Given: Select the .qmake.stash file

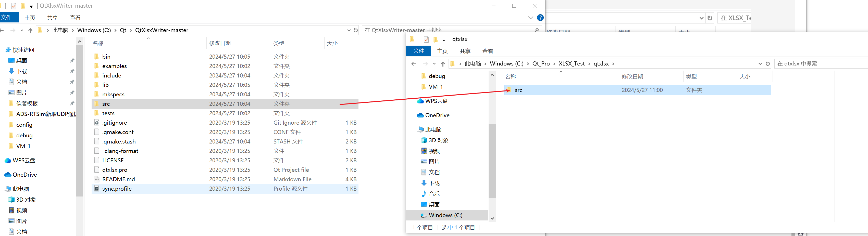Looking at the screenshot, I should click(x=119, y=141).
